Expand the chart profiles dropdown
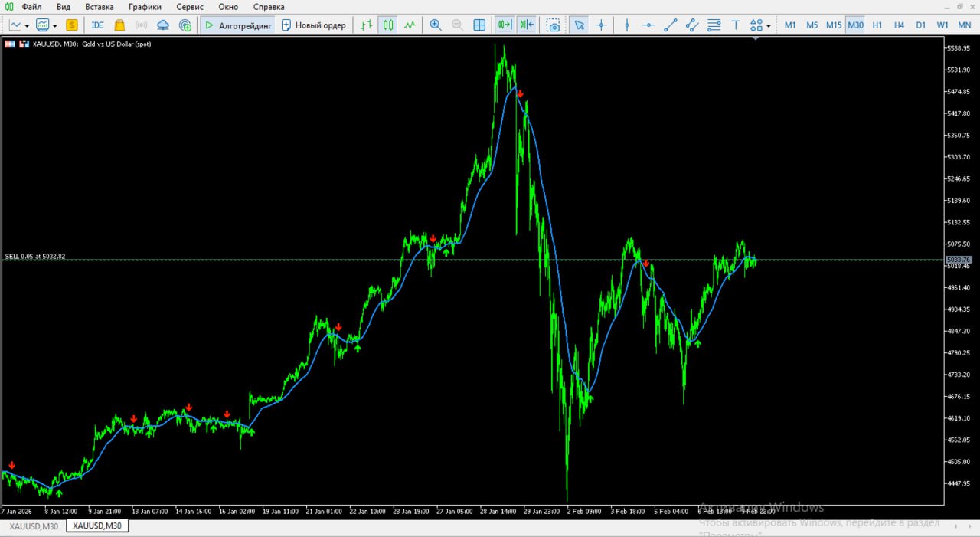The image size is (980, 537). coord(56,25)
